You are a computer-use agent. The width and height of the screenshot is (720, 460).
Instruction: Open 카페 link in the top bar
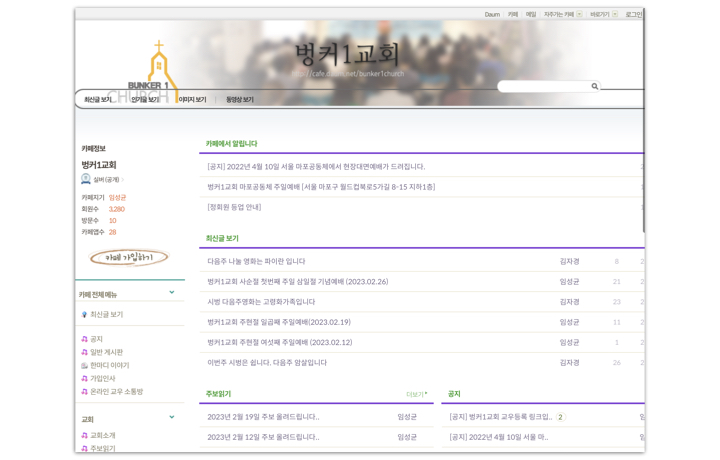pos(513,14)
